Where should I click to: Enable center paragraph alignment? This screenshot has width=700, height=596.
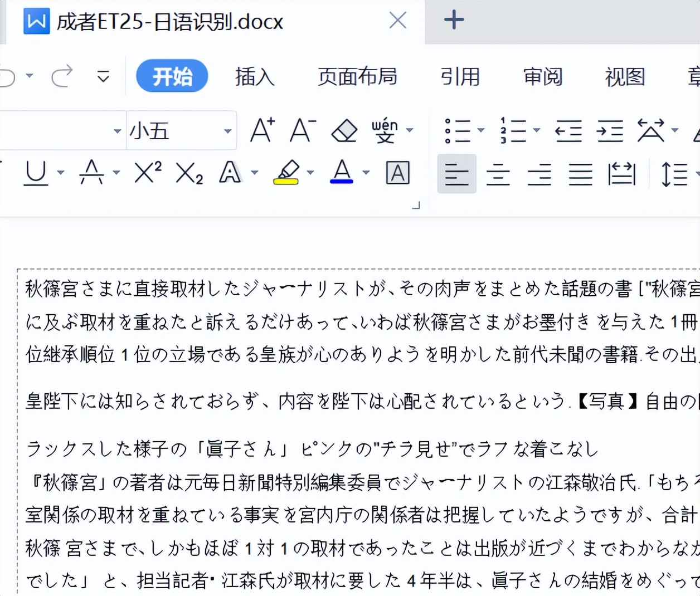coord(498,173)
